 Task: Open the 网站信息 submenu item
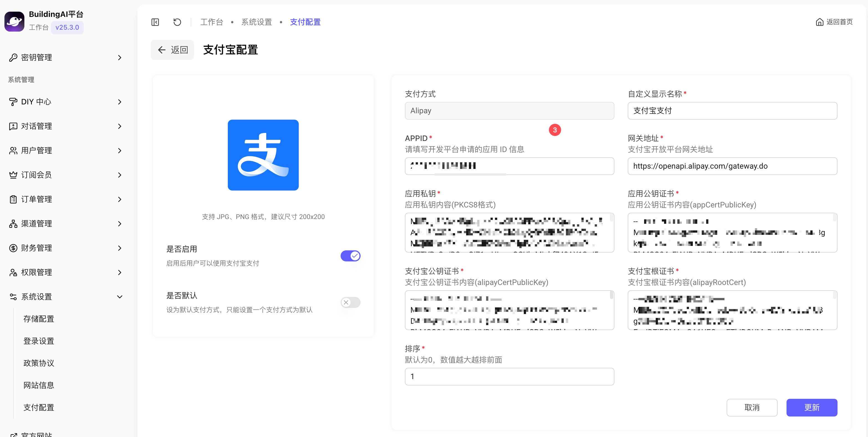click(39, 385)
